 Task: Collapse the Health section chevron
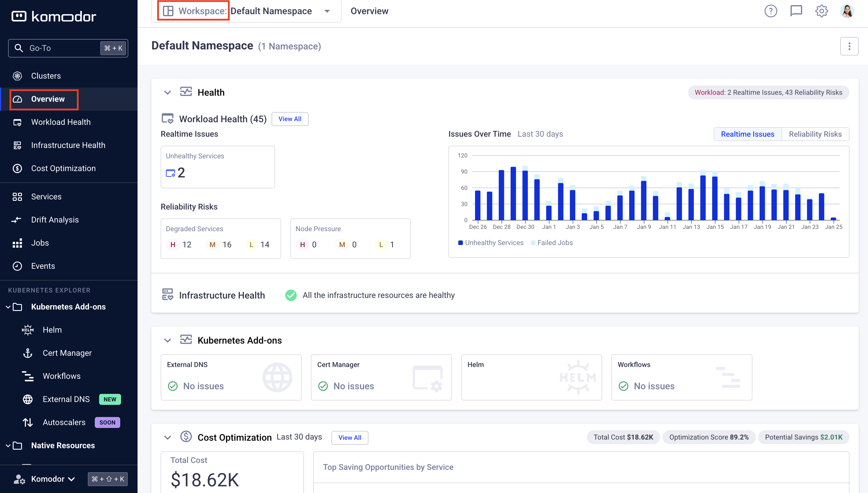click(x=168, y=92)
